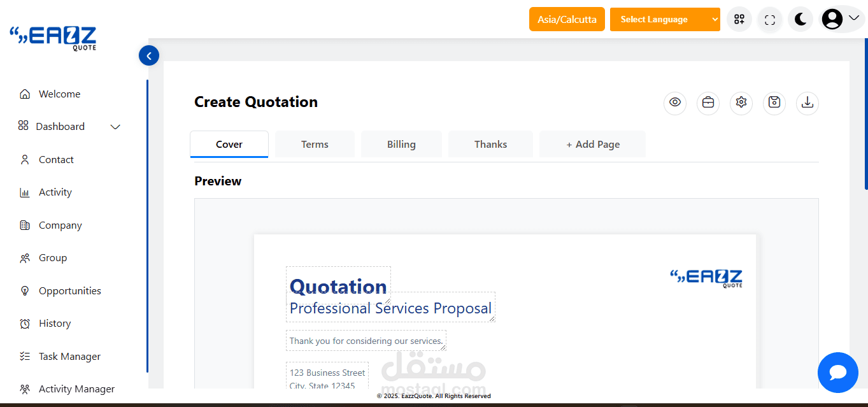Open Task Manager in the sidebar
This screenshot has height=407, width=868.
click(x=70, y=357)
